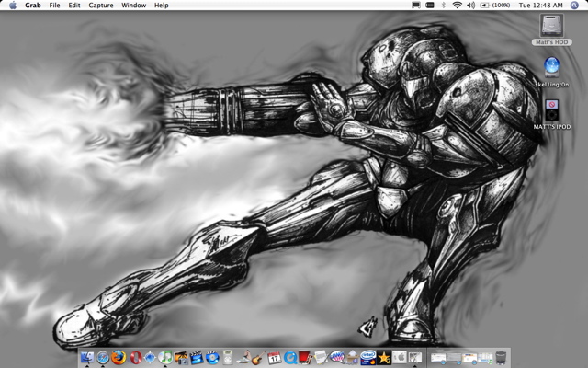Open the Help menu
Screen dimensions: 588x368
[162, 6]
